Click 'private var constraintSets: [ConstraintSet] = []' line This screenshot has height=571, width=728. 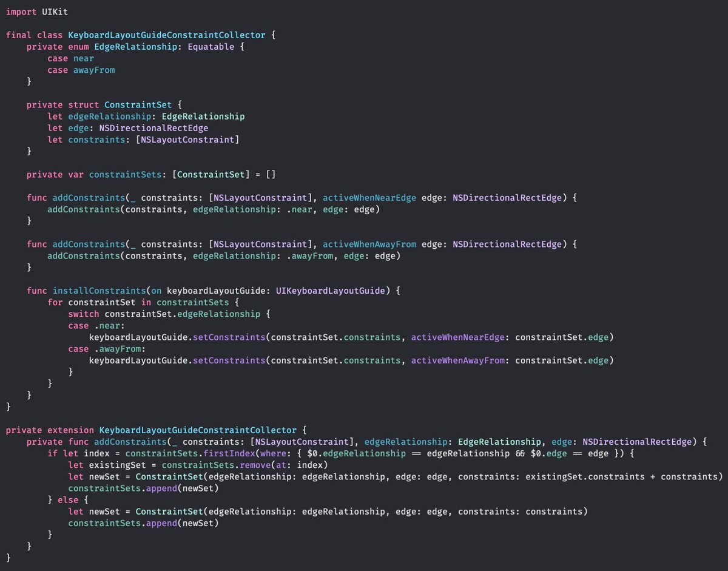click(152, 175)
